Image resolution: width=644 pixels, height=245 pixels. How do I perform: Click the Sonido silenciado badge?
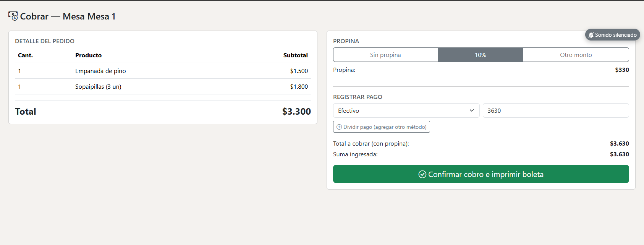tap(613, 35)
